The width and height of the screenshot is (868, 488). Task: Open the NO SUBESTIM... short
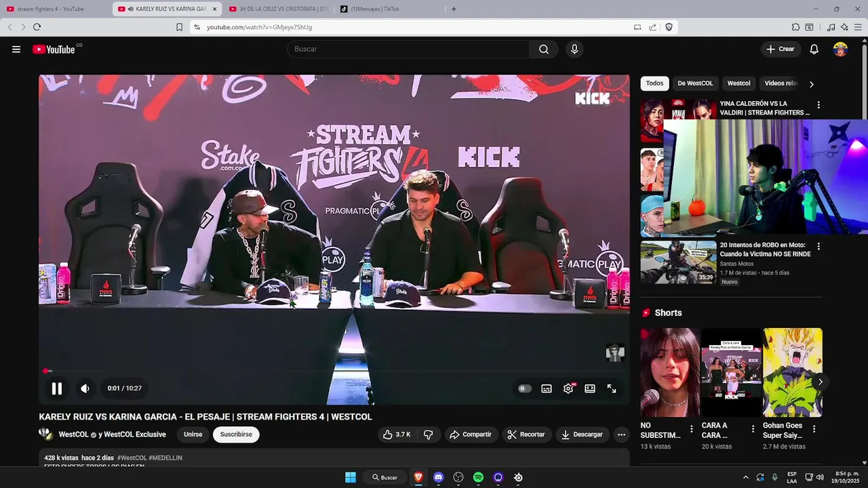click(x=670, y=372)
